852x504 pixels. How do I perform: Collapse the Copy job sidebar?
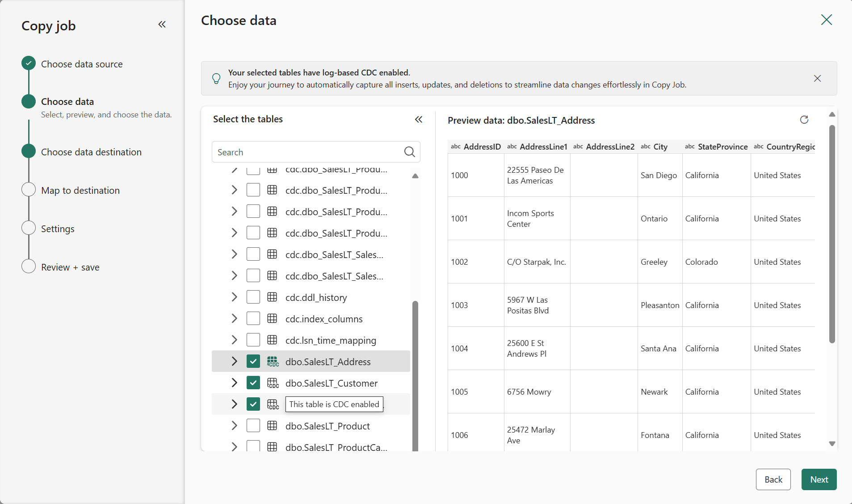tap(162, 25)
